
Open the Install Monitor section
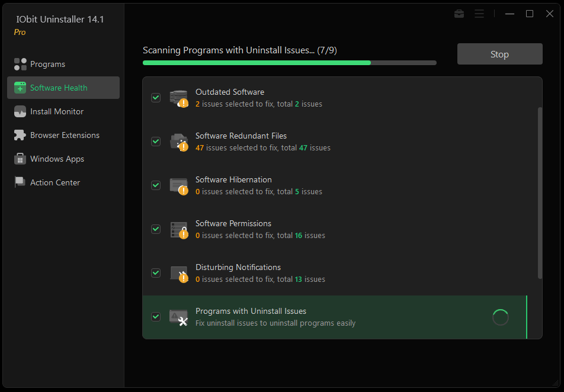[x=63, y=111]
